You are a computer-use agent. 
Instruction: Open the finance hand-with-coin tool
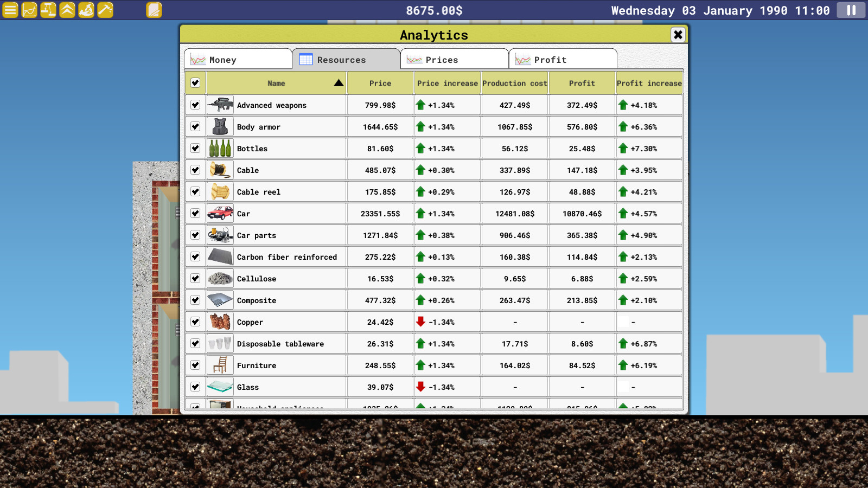(85, 9)
